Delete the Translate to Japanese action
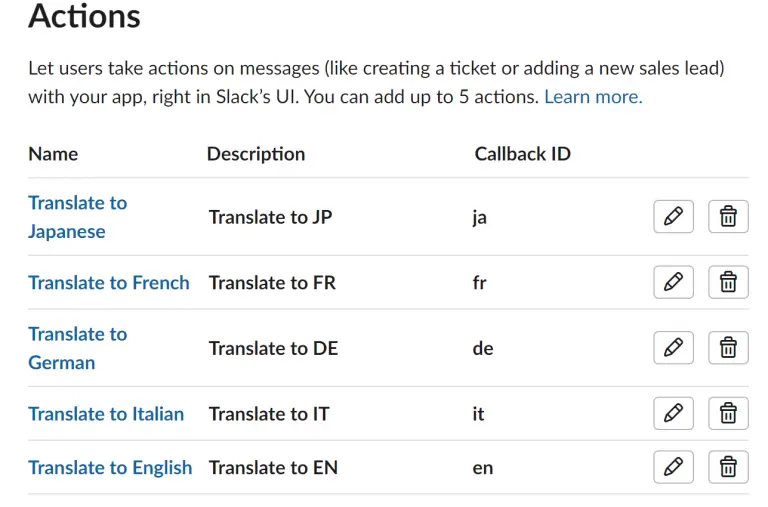Image resolution: width=768 pixels, height=507 pixels. (x=728, y=216)
